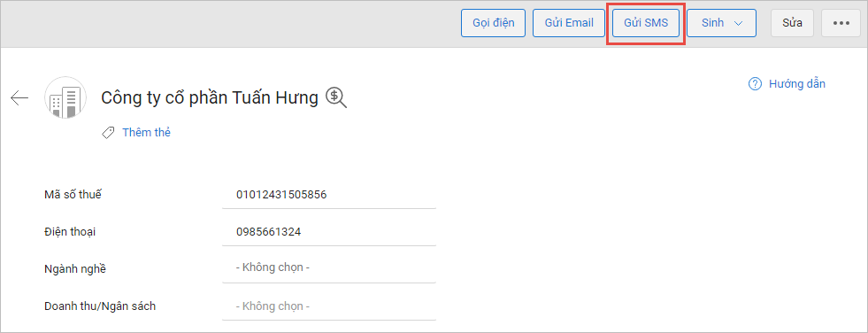Click the dollar magnifier lookup icon
The image size is (868, 333).
(336, 97)
